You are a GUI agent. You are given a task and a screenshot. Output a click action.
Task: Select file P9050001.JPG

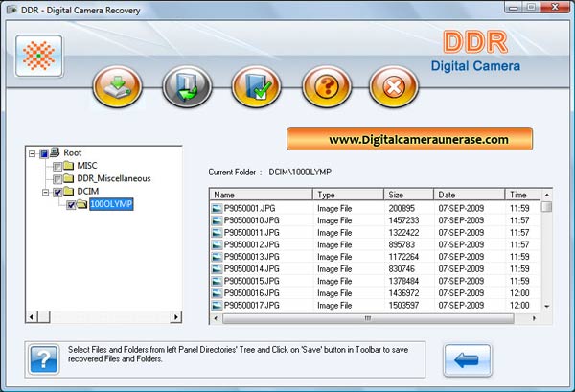[250, 208]
